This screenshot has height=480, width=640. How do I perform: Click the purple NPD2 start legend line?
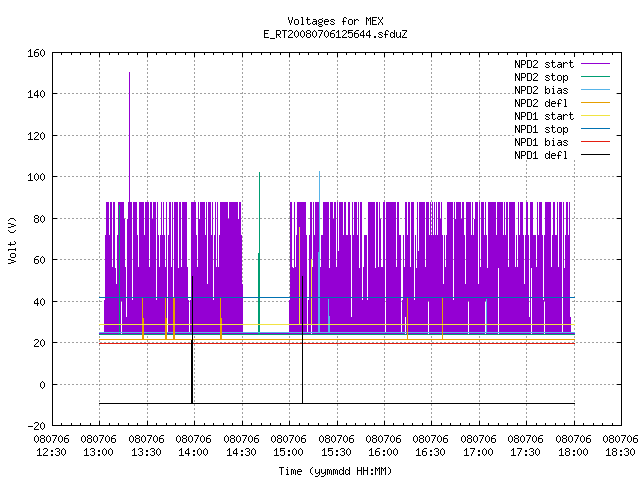tap(595, 64)
